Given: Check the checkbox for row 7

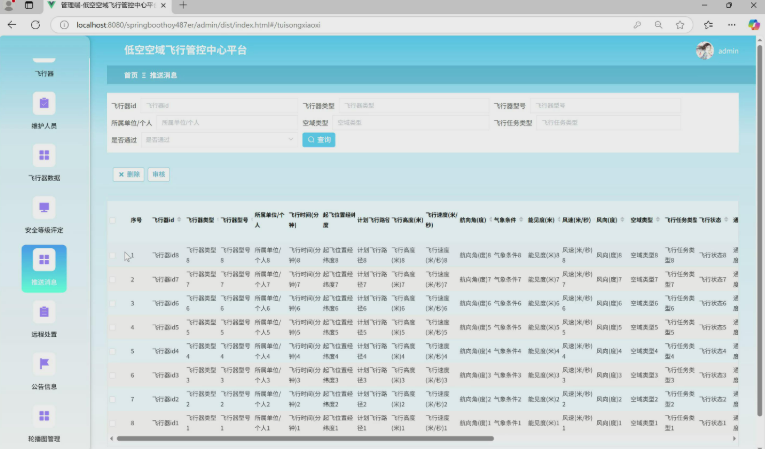Looking at the screenshot, I should pos(113,399).
